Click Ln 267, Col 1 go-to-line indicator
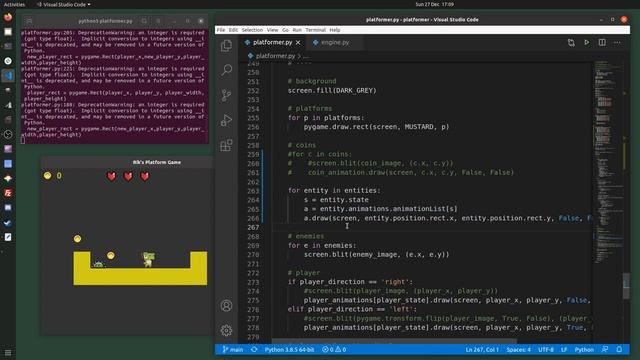The width and height of the screenshot is (640, 360). pyautogui.click(x=482, y=349)
